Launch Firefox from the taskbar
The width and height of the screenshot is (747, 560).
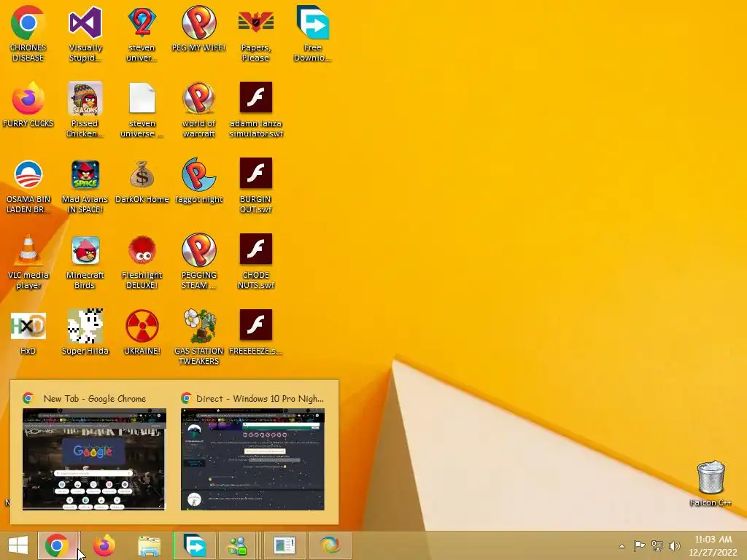point(104,545)
